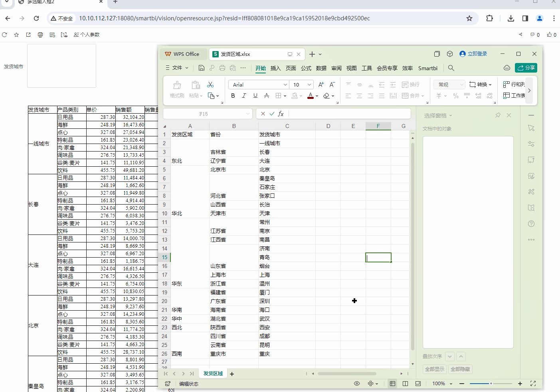This screenshot has width=560, height=392.
Task: Zoom in with status bar plus
Action: click(x=520, y=384)
